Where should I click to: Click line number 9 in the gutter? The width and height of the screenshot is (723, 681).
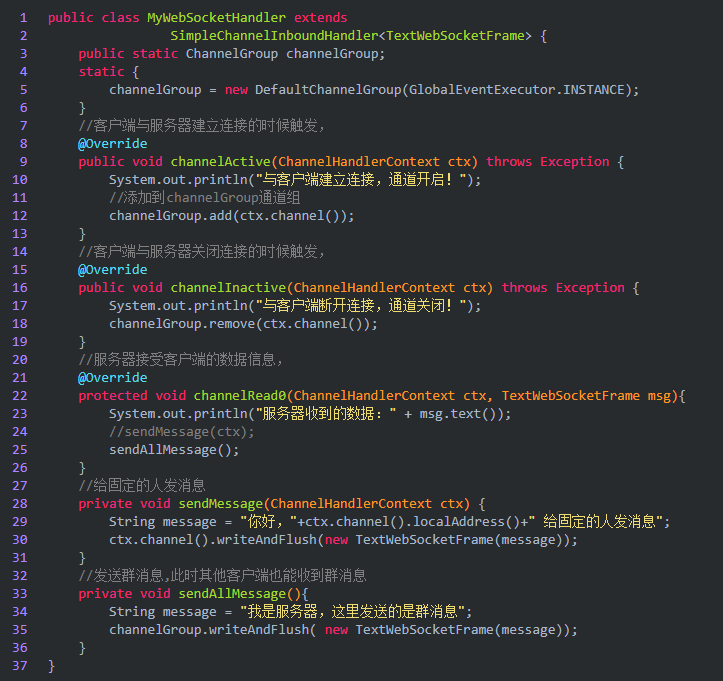point(24,162)
